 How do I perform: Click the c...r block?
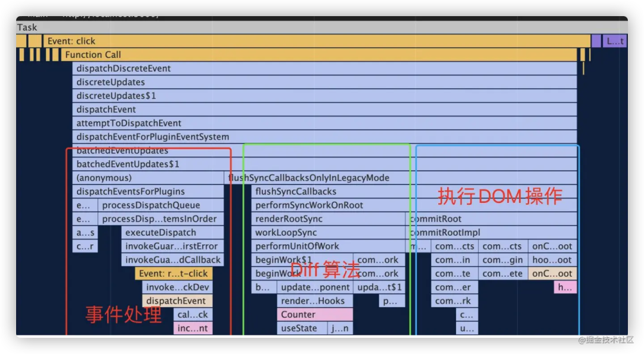point(85,246)
